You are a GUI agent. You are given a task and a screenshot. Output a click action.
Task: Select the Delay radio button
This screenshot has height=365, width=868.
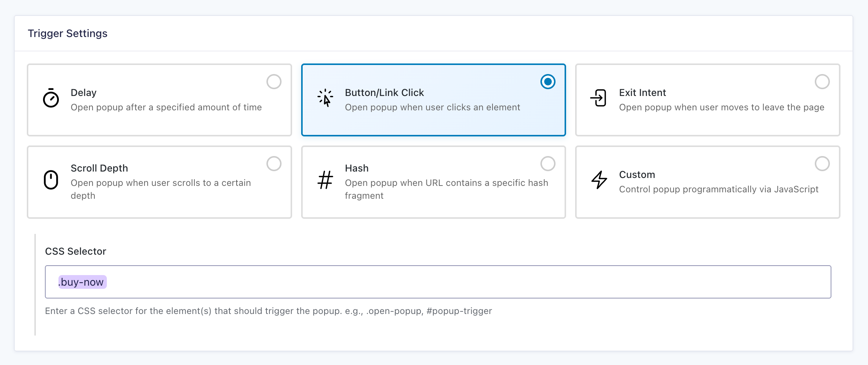(274, 82)
